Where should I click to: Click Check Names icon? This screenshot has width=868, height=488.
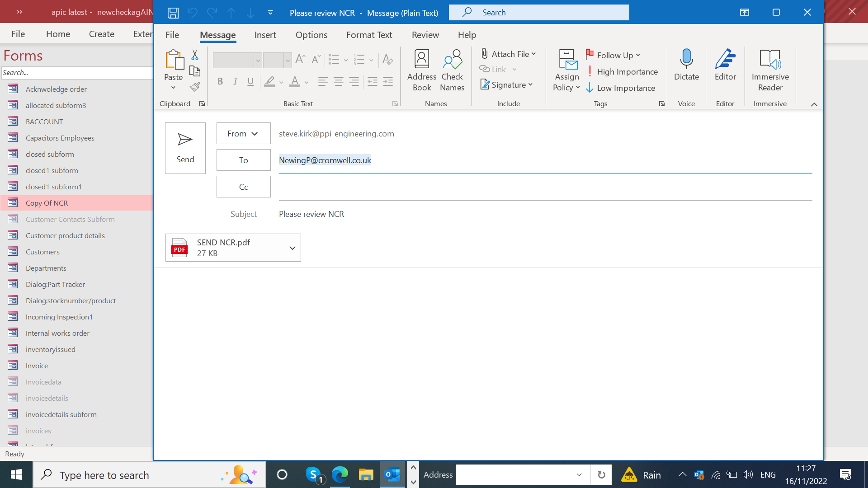[452, 70]
